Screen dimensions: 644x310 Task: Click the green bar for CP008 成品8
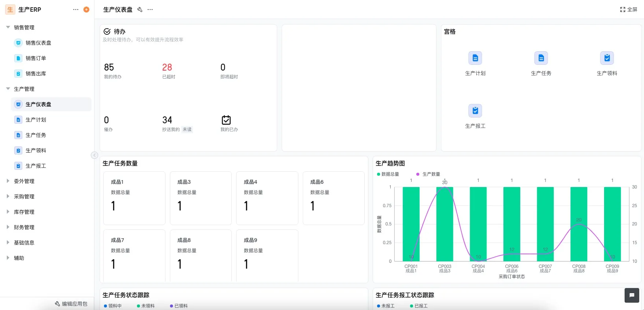[x=579, y=224]
